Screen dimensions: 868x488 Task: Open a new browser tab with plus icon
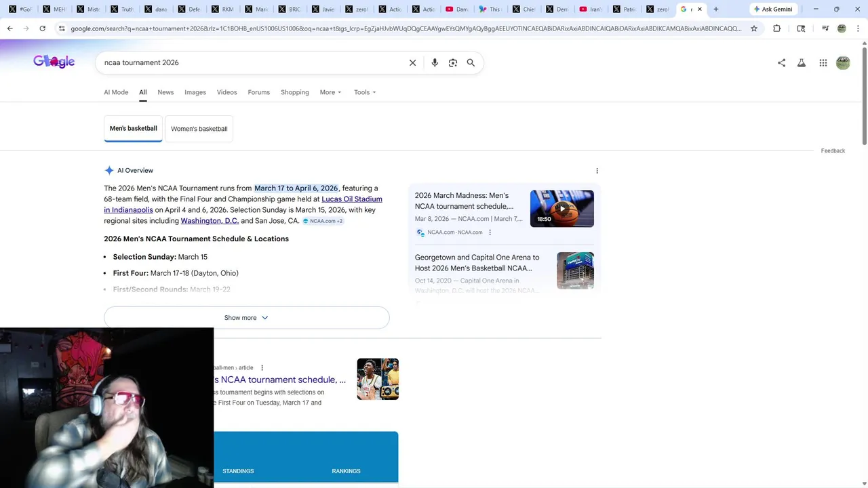[x=715, y=9]
